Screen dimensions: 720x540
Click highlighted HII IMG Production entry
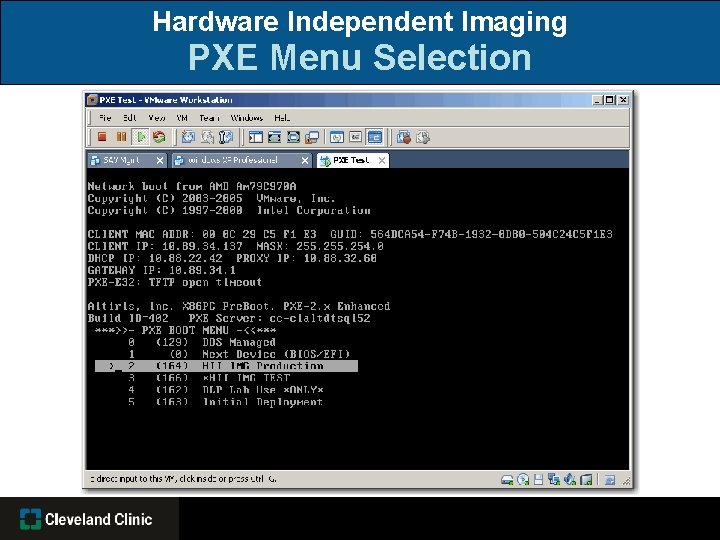point(226,366)
